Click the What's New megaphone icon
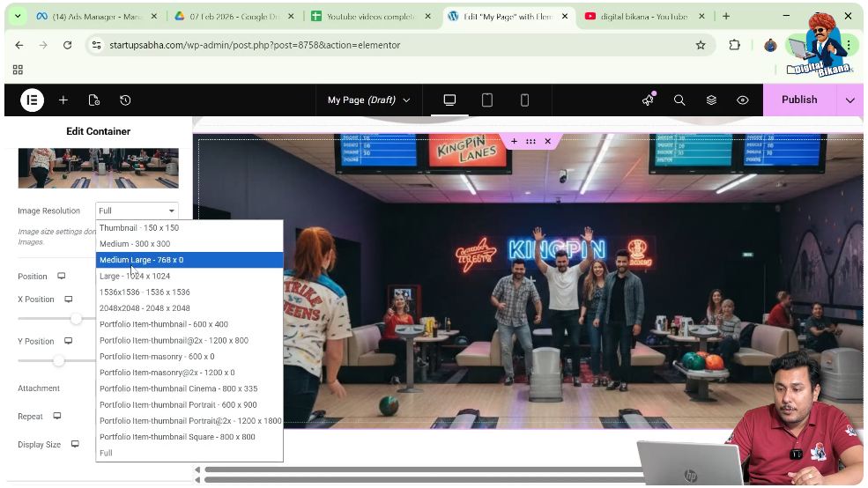The width and height of the screenshot is (868, 488). click(649, 100)
